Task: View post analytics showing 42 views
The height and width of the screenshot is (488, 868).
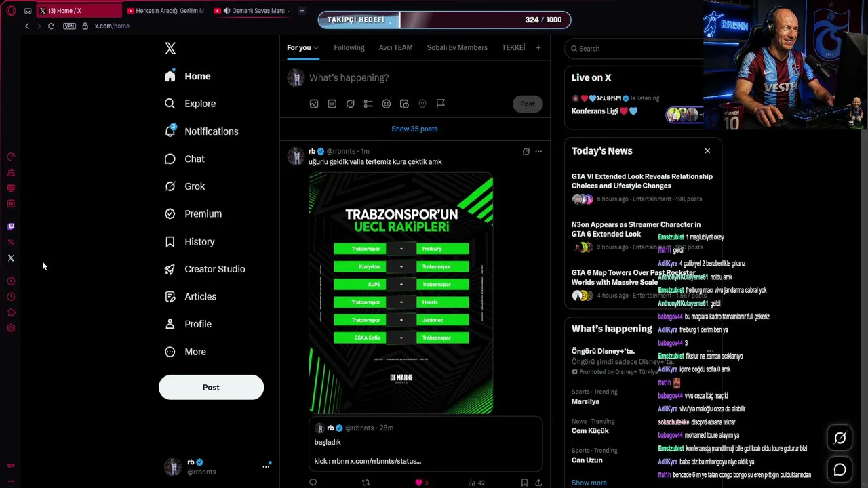Action: 477,483
